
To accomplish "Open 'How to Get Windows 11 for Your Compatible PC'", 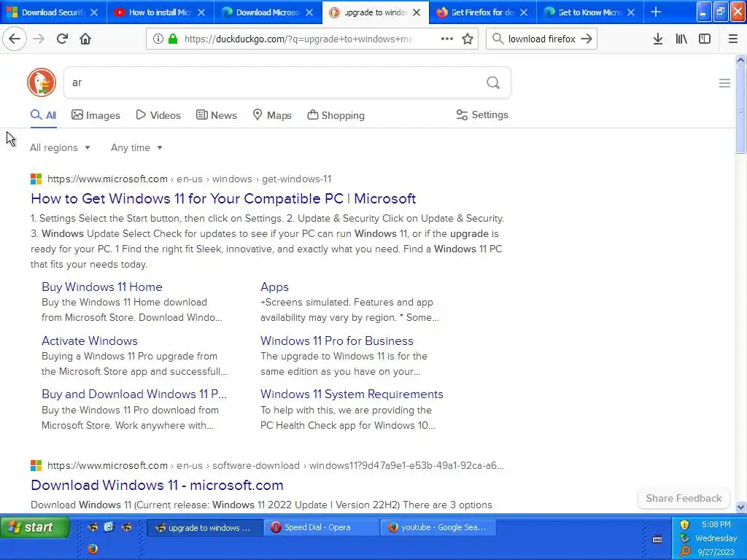I will tap(223, 198).
